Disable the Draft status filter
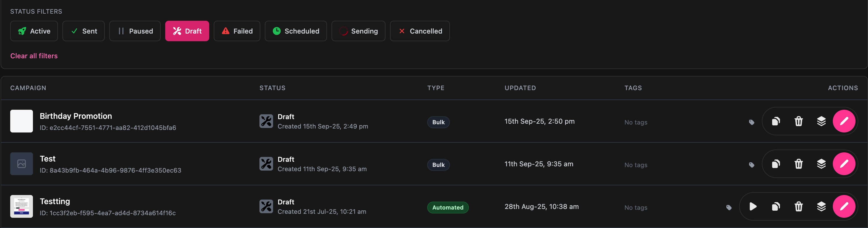Viewport: 868px width, 228px height. (187, 31)
